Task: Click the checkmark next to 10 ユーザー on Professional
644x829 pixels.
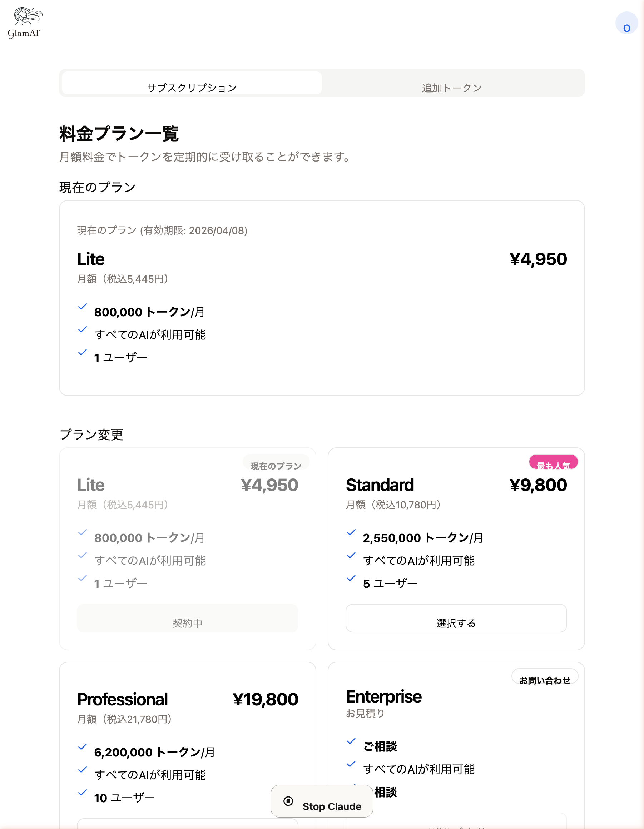Action: (x=83, y=793)
